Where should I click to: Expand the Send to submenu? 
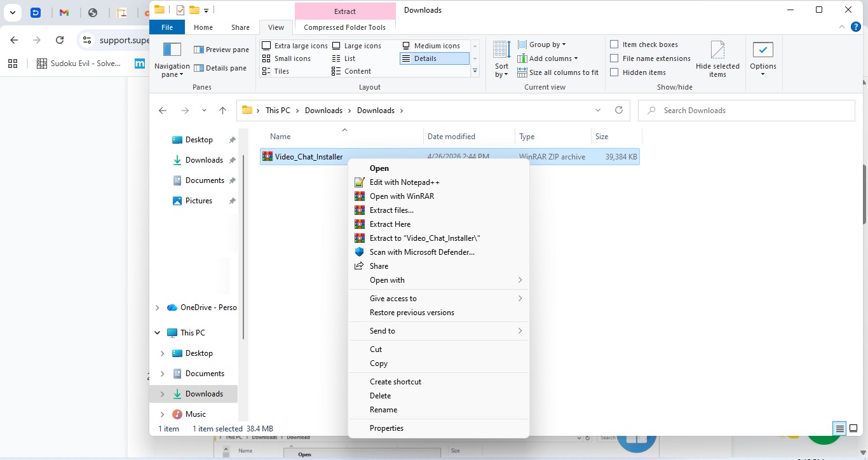click(382, 330)
